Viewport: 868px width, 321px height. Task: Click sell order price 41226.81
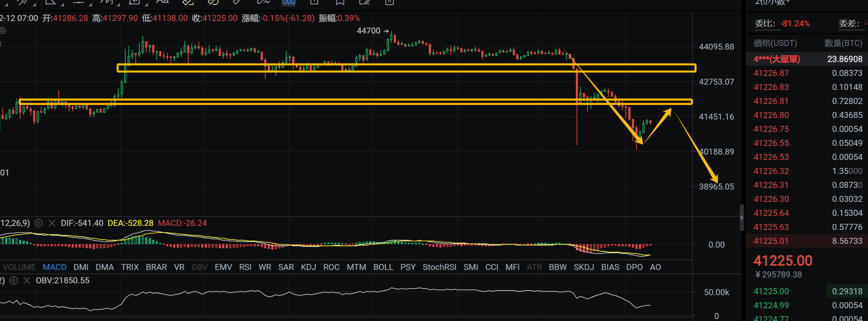[771, 101]
